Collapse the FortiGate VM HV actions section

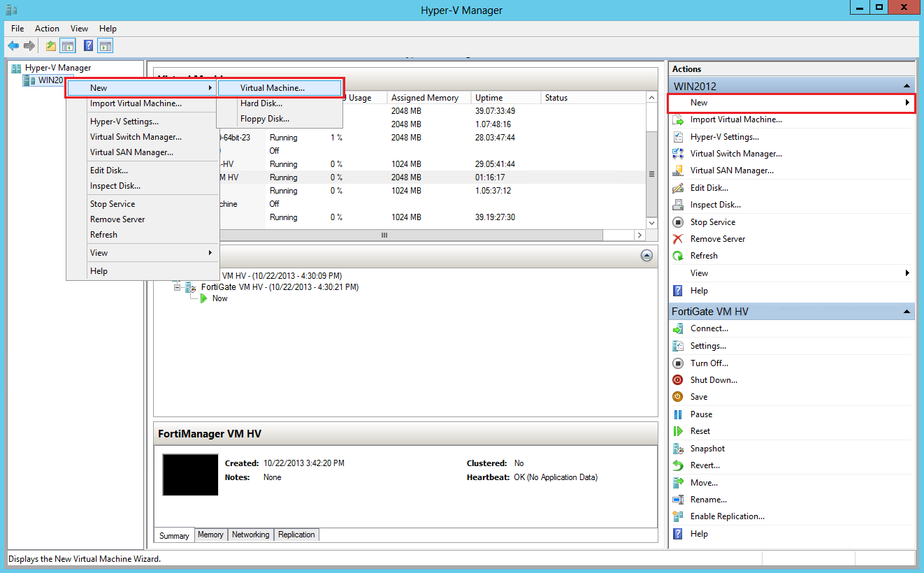point(907,312)
